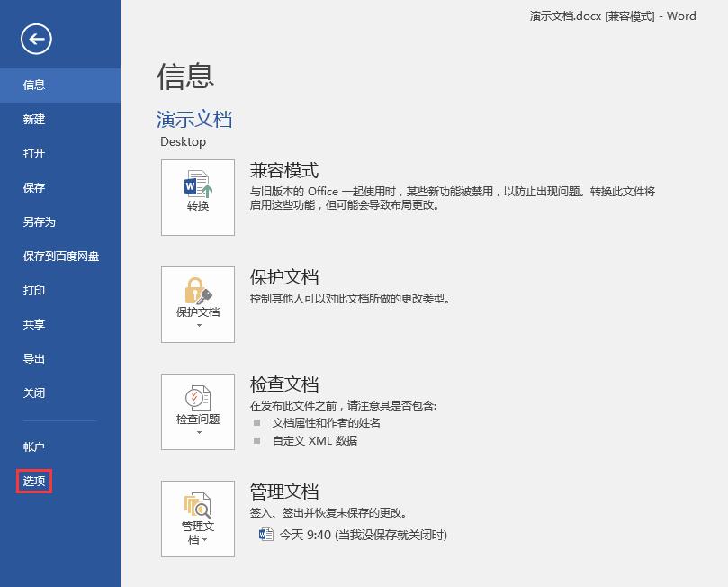
Task: Go to the 帐户 section
Action: tap(33, 447)
